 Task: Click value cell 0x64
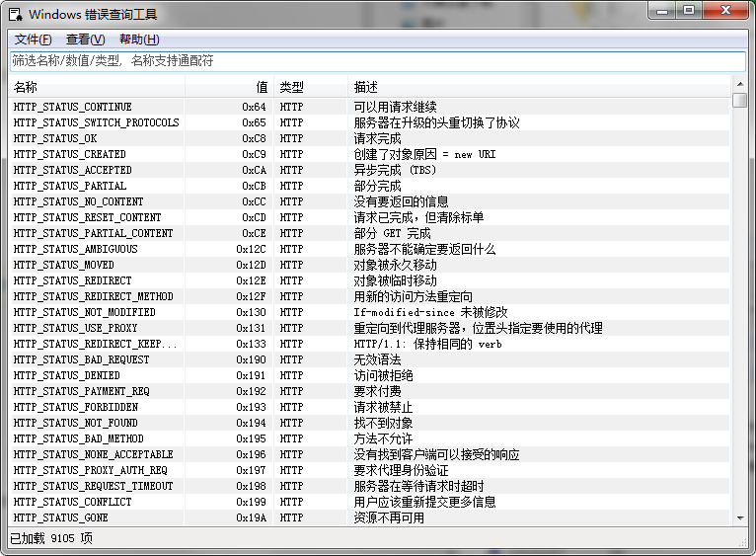pyautogui.click(x=254, y=107)
